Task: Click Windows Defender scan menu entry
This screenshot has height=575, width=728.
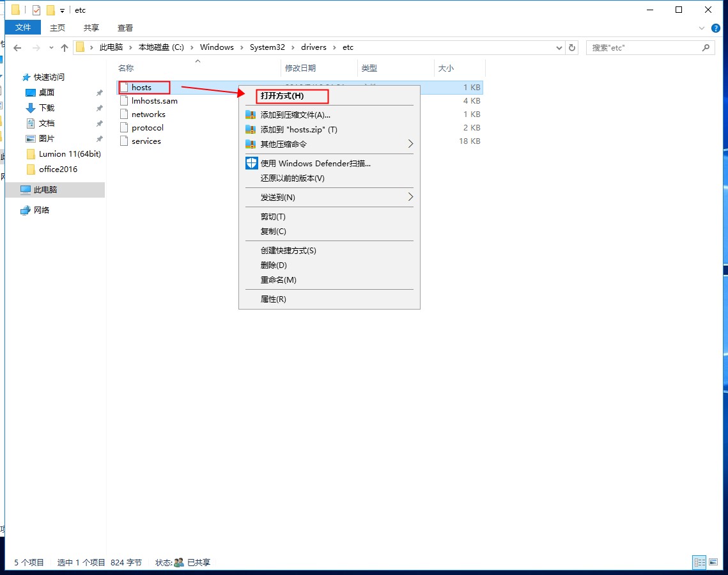Action: 315,163
